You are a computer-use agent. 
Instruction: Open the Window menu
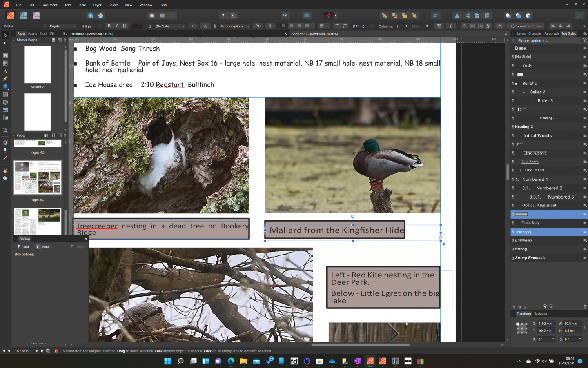pos(145,5)
